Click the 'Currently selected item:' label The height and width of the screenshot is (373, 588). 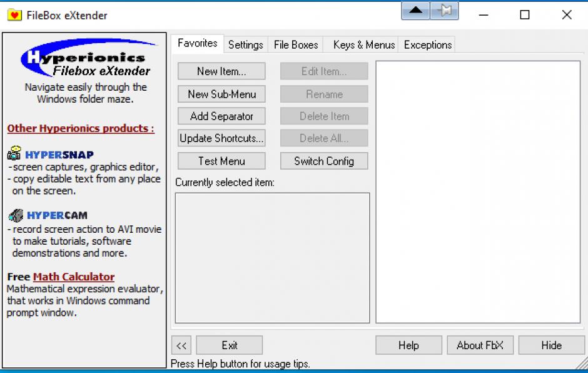point(225,182)
